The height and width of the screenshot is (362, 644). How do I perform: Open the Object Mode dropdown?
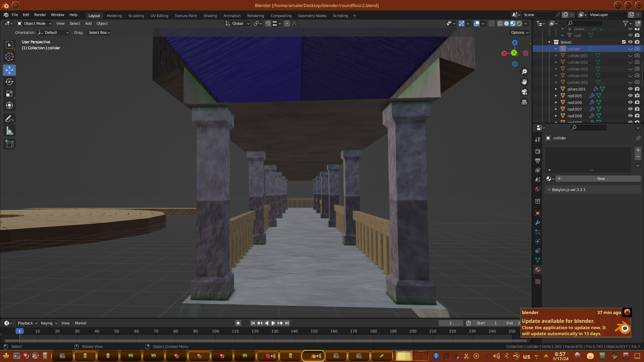coord(34,23)
